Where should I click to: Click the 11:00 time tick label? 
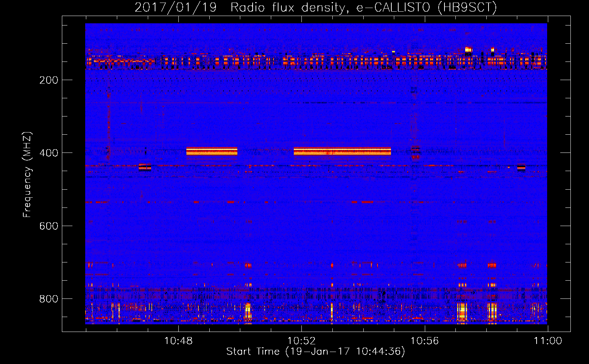(x=548, y=341)
